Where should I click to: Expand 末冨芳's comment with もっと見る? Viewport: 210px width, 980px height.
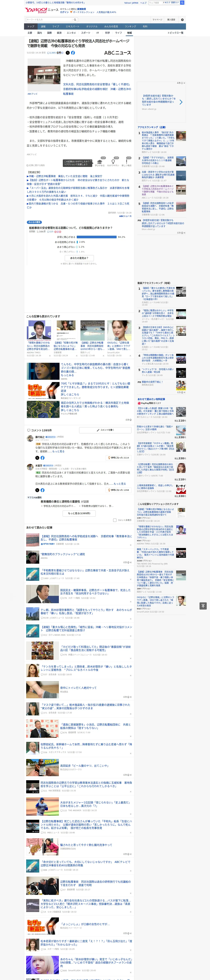point(120,484)
